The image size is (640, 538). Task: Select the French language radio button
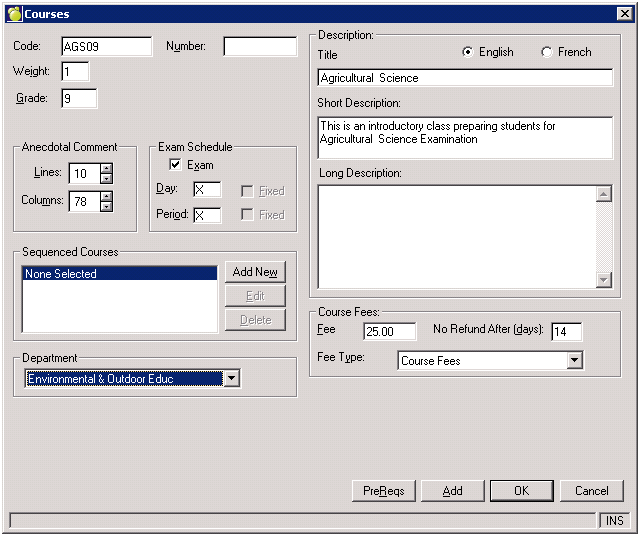(x=546, y=52)
